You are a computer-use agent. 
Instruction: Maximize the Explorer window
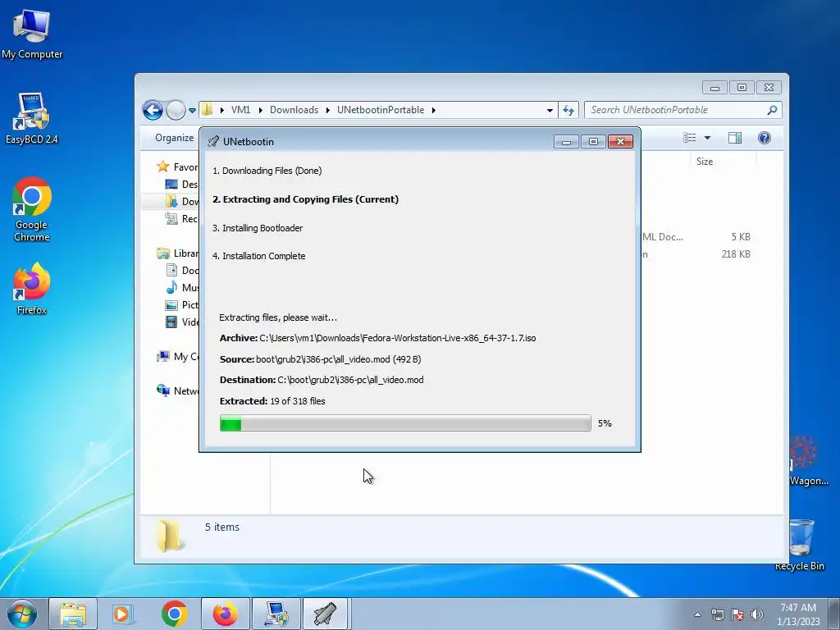point(742,87)
